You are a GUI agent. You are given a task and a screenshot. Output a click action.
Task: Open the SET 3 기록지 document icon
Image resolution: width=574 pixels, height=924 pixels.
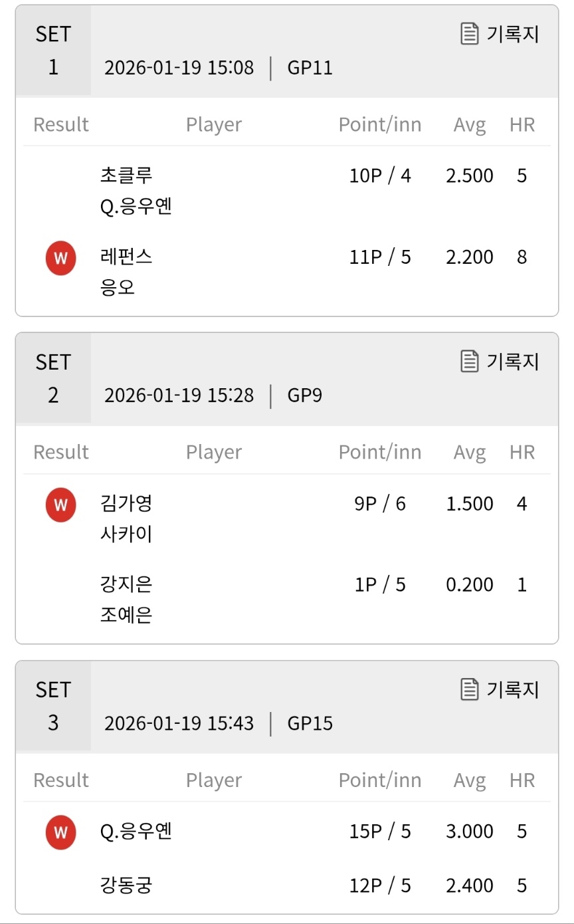point(470,689)
